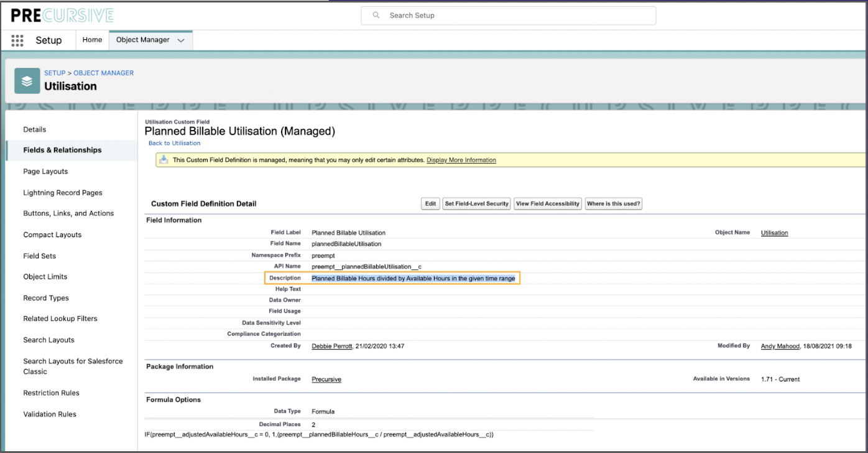Select Page Layouts in the sidebar
The height and width of the screenshot is (453, 868).
coord(45,171)
